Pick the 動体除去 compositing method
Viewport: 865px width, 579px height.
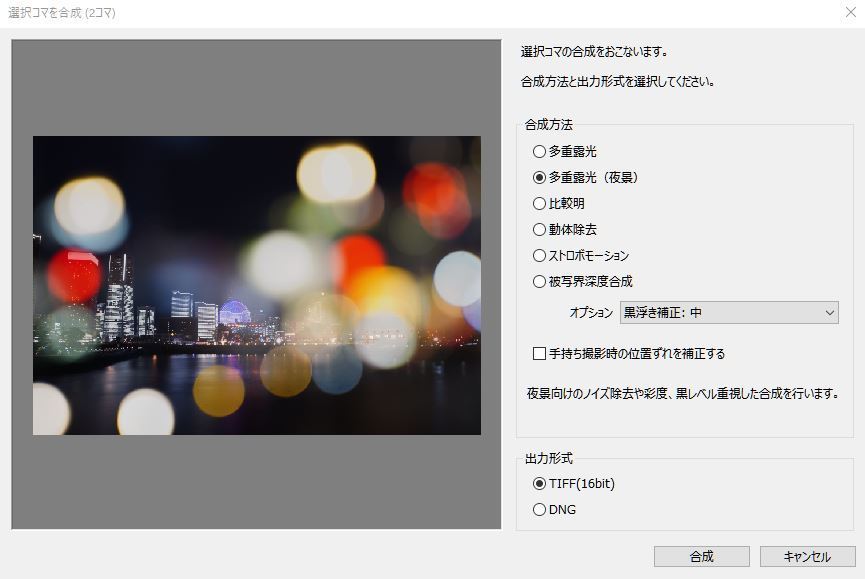coord(540,230)
